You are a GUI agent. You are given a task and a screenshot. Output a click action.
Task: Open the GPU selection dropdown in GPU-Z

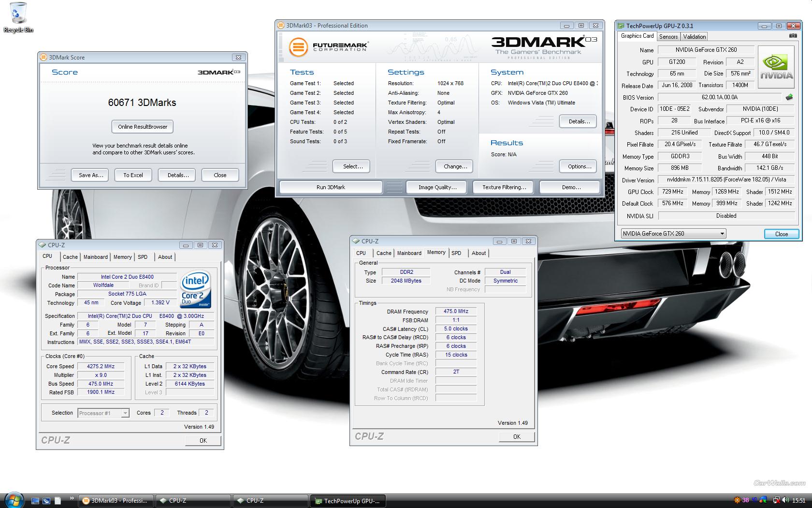tap(673, 234)
